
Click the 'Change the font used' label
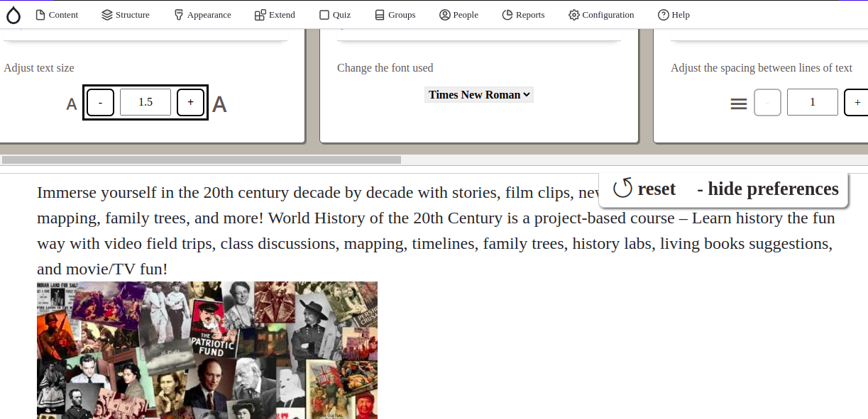coord(385,68)
